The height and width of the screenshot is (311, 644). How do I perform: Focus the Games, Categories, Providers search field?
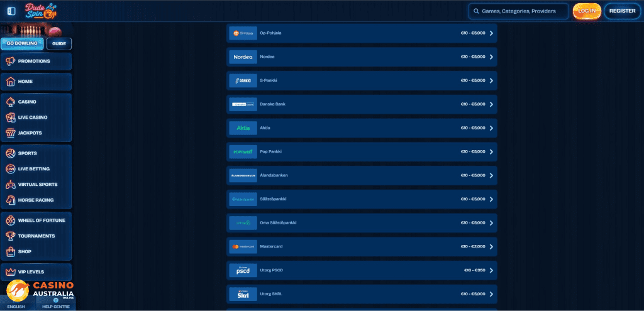(518, 11)
